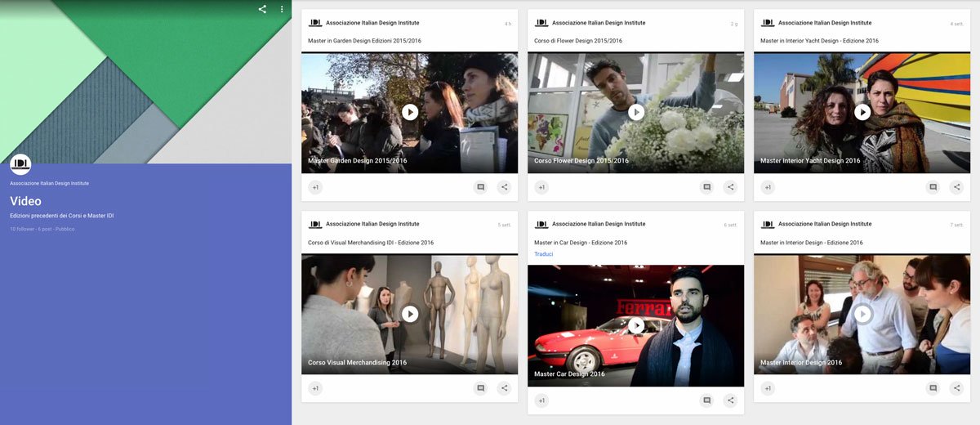Image resolution: width=980 pixels, height=425 pixels.
Task: Click +1 on the Interior Yacht Design post
Action: (768, 187)
